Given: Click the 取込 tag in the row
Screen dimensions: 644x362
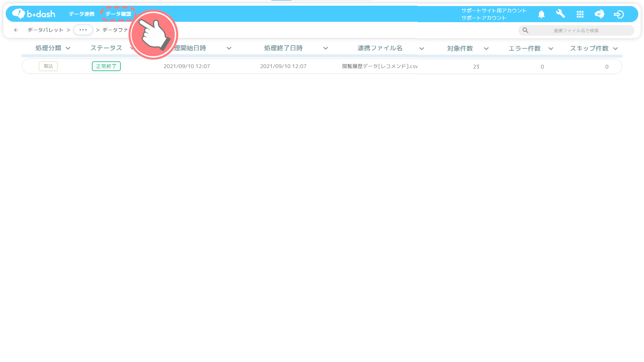Looking at the screenshot, I should [x=48, y=66].
